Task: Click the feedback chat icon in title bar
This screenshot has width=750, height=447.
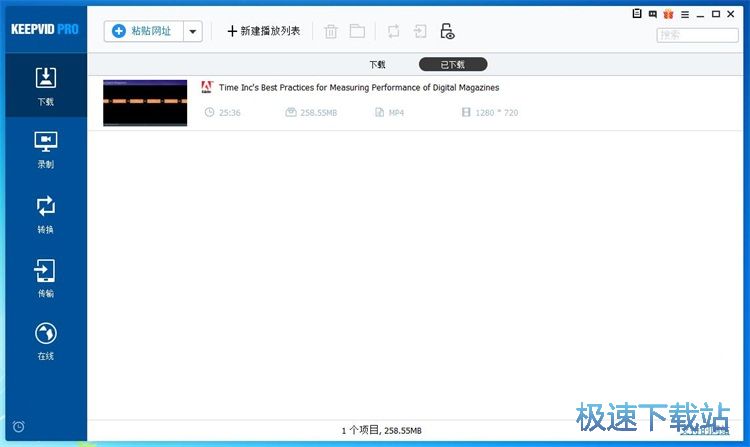Action: point(652,14)
